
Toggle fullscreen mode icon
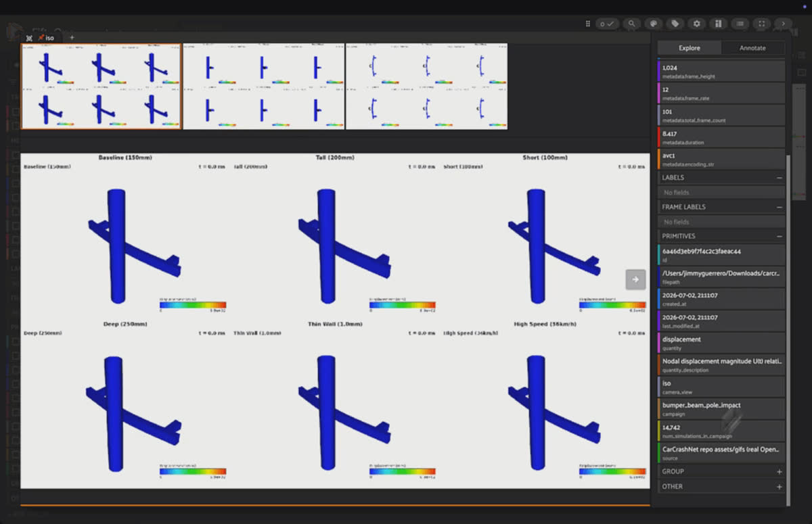762,24
